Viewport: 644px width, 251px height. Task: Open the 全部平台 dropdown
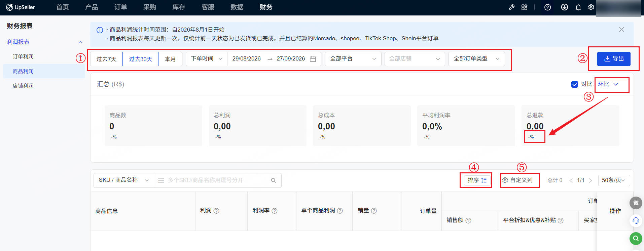[353, 59]
